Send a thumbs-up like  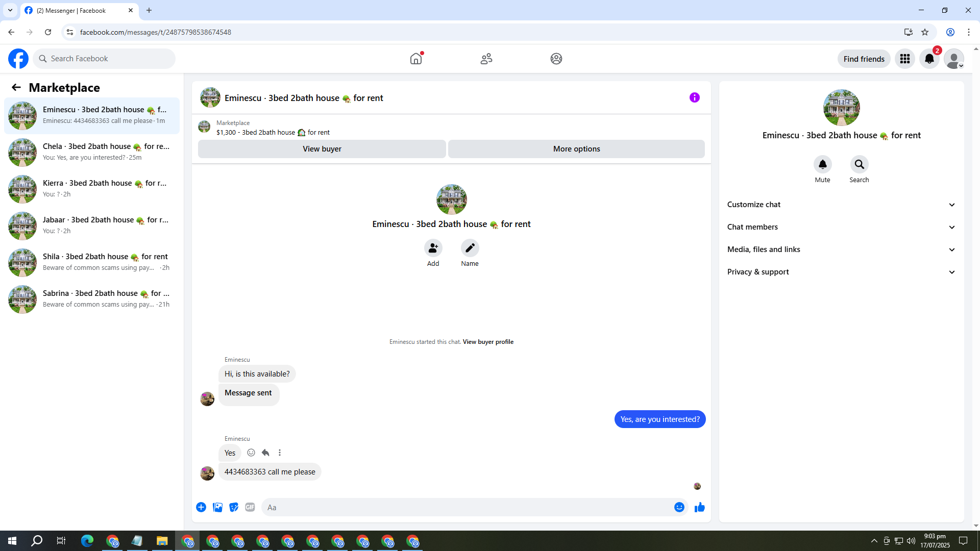700,507
